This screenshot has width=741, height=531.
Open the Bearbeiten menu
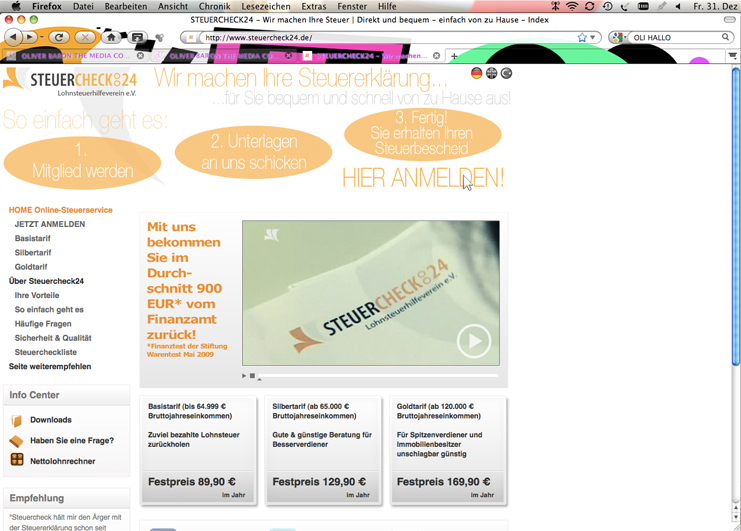[126, 6]
